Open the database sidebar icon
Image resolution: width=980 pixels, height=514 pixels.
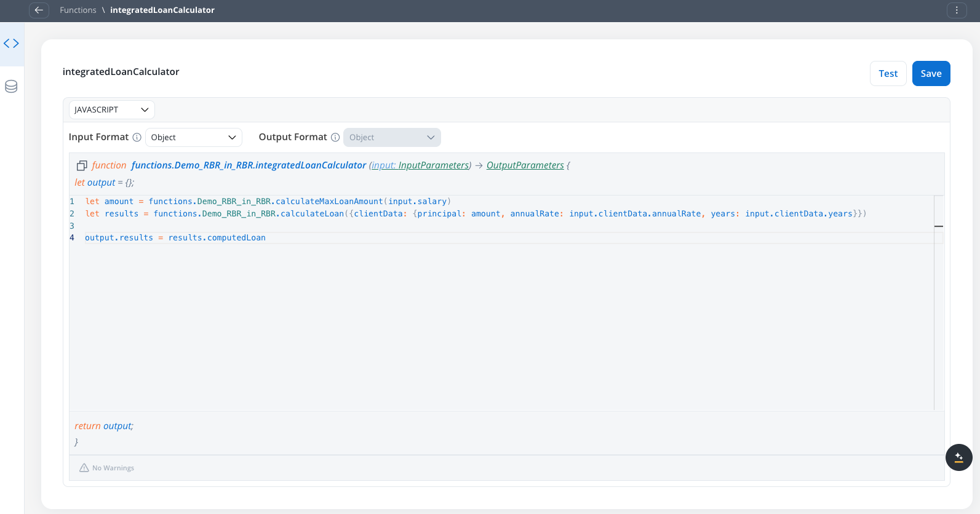pyautogui.click(x=11, y=87)
